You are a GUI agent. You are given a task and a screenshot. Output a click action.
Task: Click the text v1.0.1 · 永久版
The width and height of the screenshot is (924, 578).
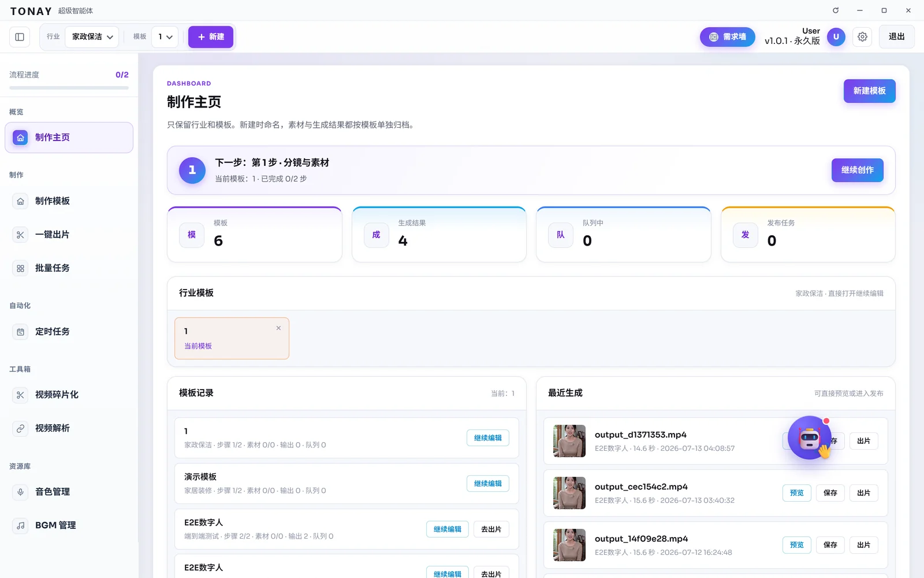[792, 41]
